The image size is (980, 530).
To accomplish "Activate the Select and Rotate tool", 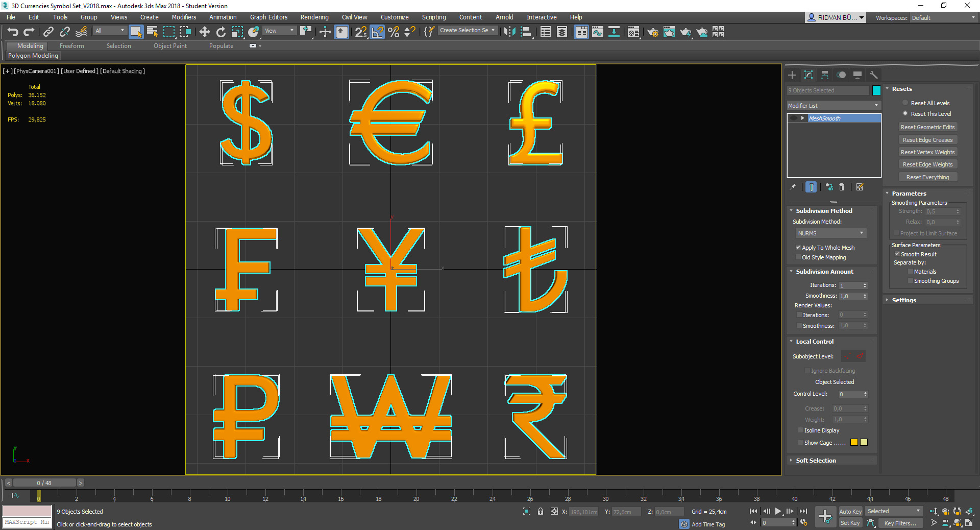I will (x=220, y=32).
